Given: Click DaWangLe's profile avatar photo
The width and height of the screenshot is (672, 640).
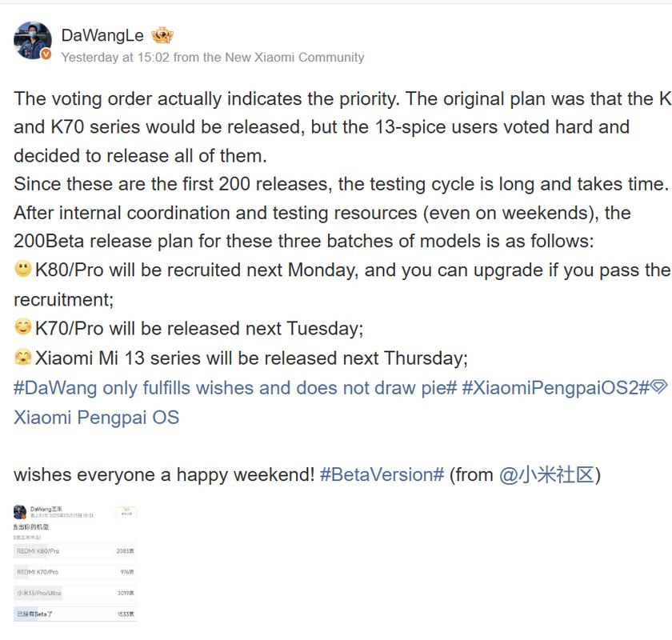Looking at the screenshot, I should tap(33, 40).
